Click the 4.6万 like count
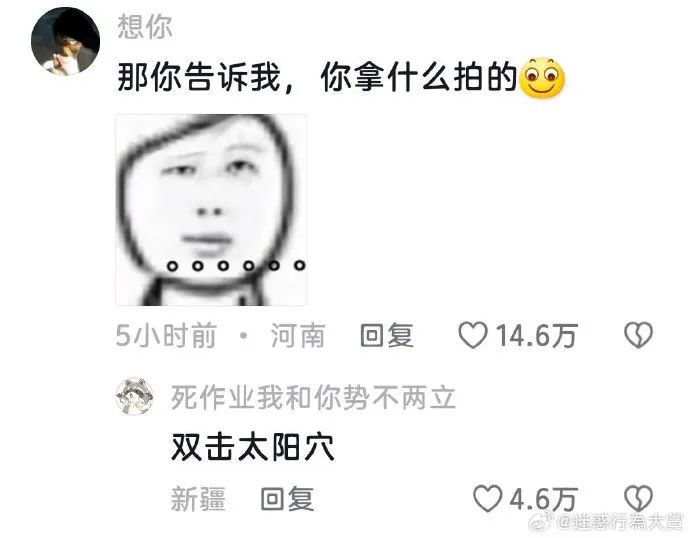This screenshot has width=690, height=538. point(543,499)
